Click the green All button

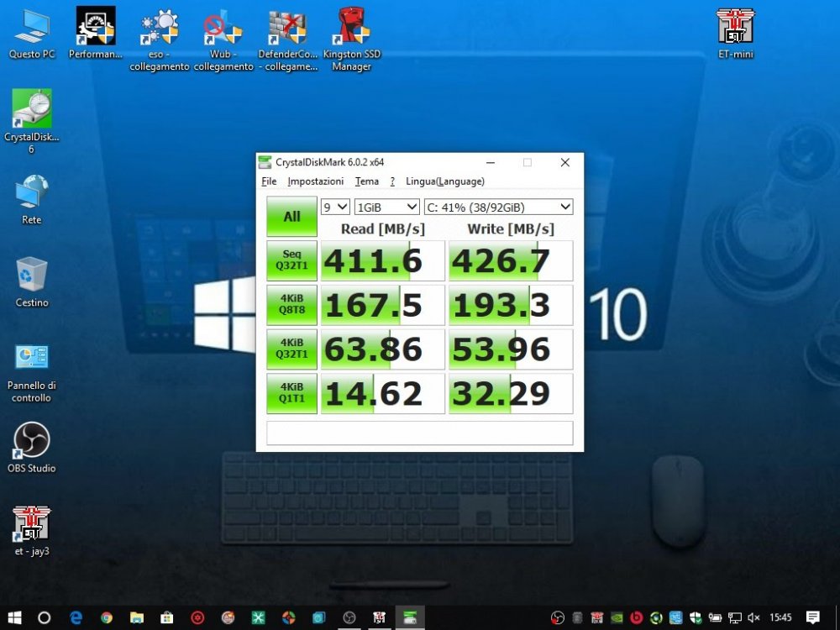(291, 217)
